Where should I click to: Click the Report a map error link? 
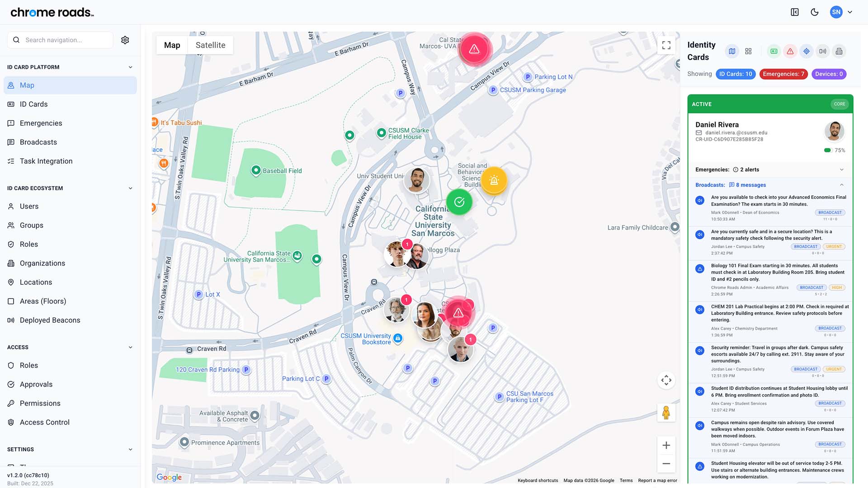pyautogui.click(x=657, y=480)
